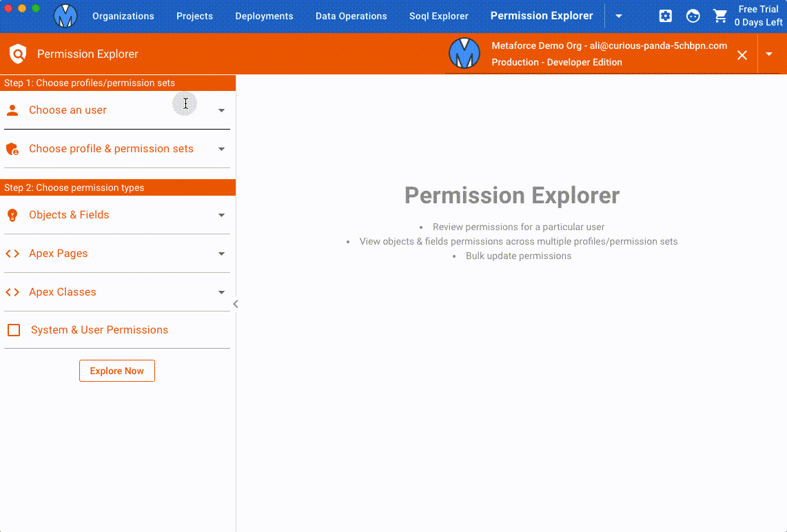Viewport: 787px width, 532px height.
Task: Click the Explore Now button
Action: 117,370
